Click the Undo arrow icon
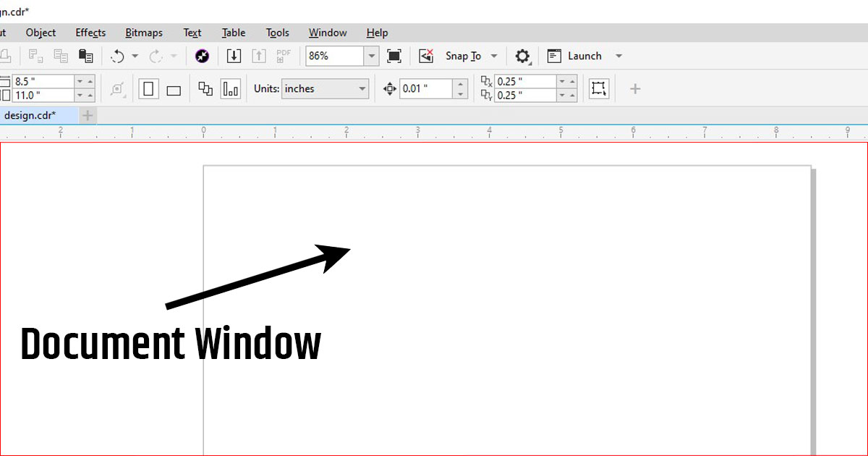Image resolution: width=868 pixels, height=456 pixels. [x=117, y=56]
